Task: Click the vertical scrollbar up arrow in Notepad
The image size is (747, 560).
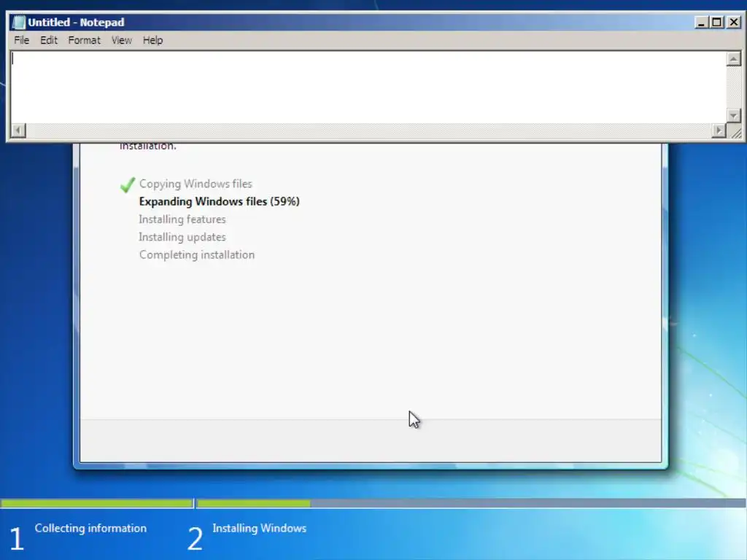Action: [x=733, y=59]
